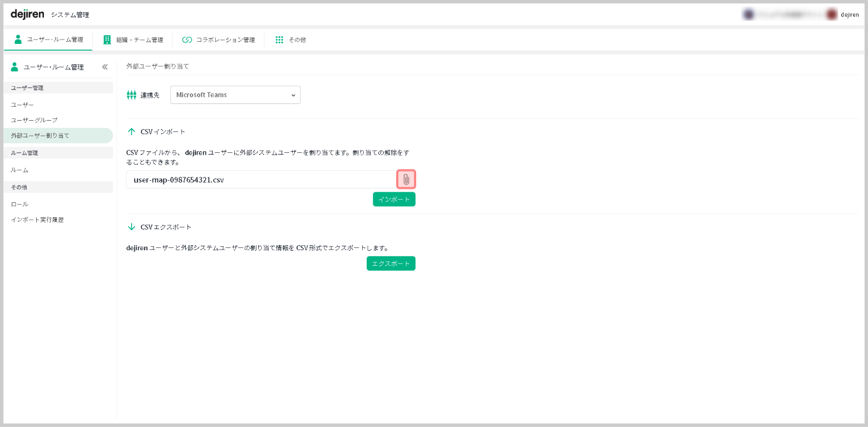Open インポート実行履歴 in the sidebar

(37, 220)
